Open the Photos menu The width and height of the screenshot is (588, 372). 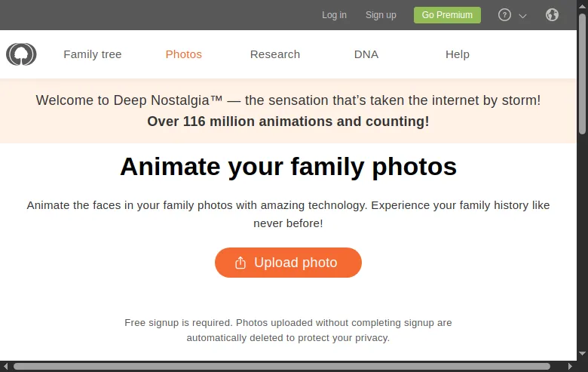pyautogui.click(x=184, y=54)
